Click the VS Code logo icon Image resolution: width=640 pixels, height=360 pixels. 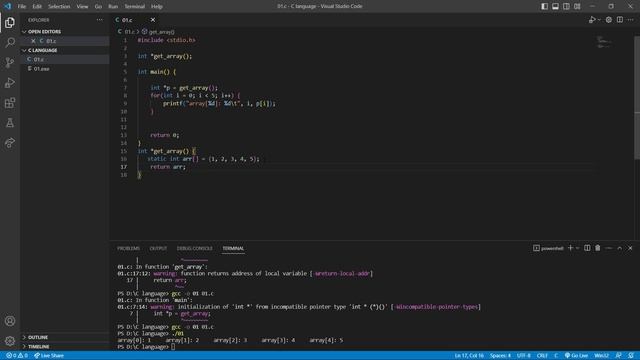tap(8, 6)
